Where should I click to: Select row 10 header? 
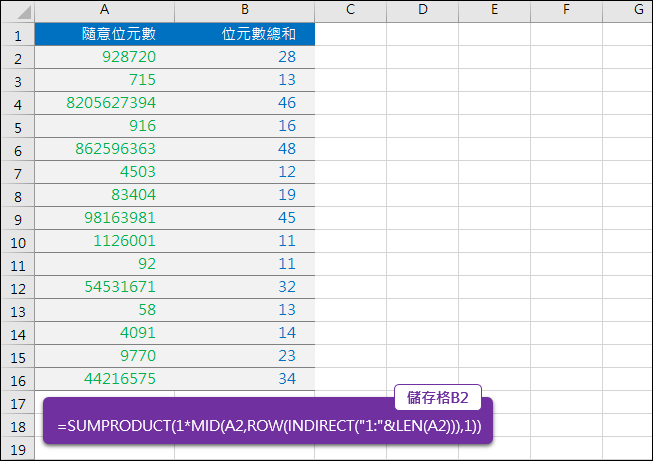pyautogui.click(x=18, y=241)
